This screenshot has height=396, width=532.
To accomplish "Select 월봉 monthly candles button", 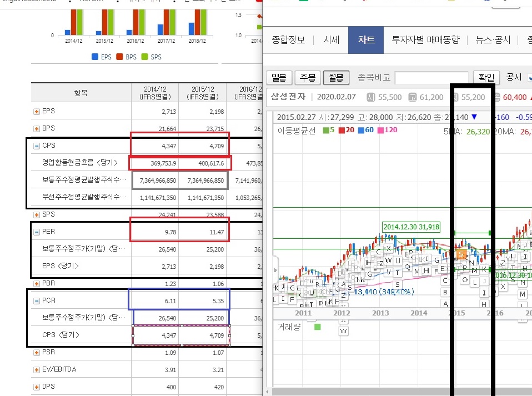I will tap(336, 77).
